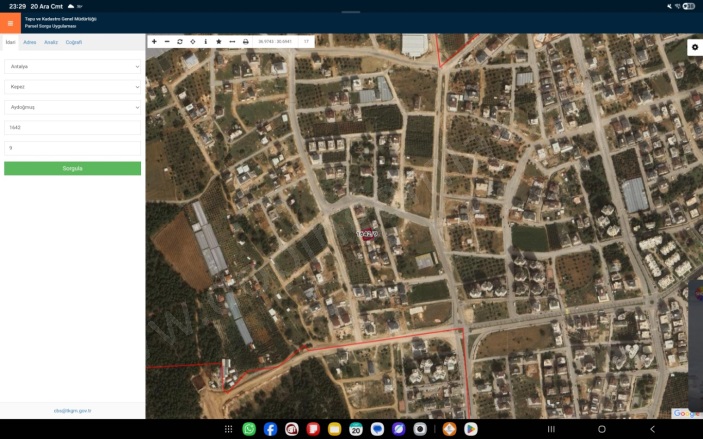This screenshot has width=703, height=439.
Task: Open map layer settings gear
Action: (695, 47)
